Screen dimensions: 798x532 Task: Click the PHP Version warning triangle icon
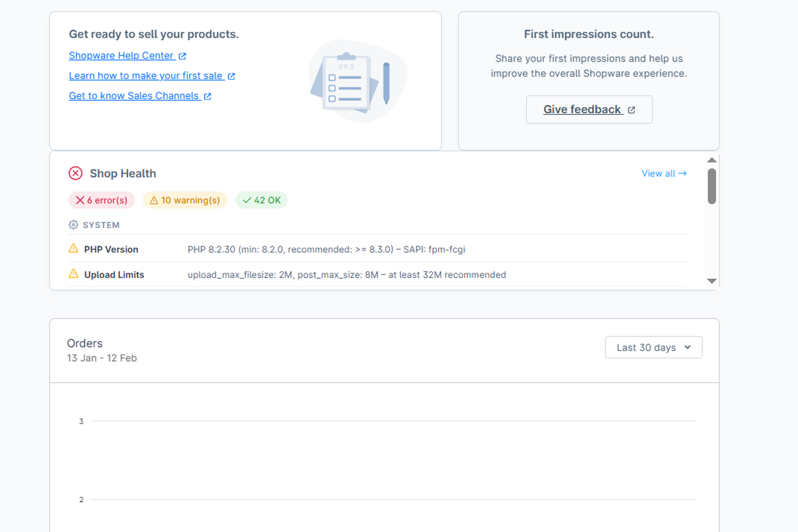73,249
